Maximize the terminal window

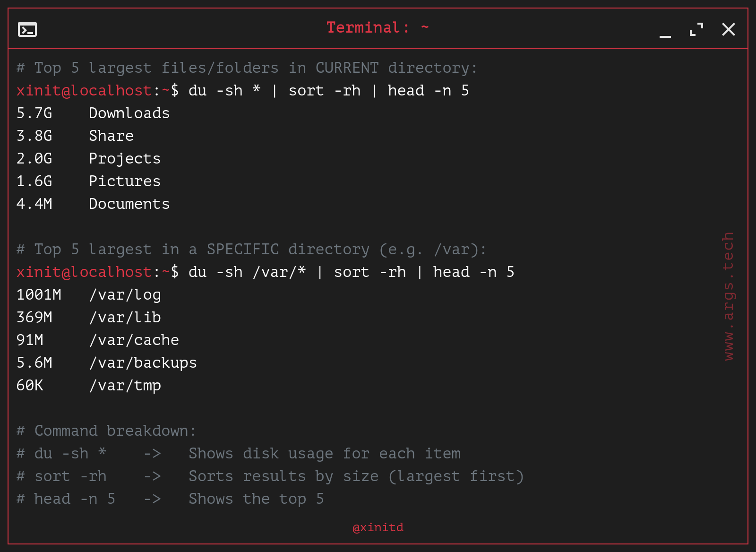pos(696,29)
